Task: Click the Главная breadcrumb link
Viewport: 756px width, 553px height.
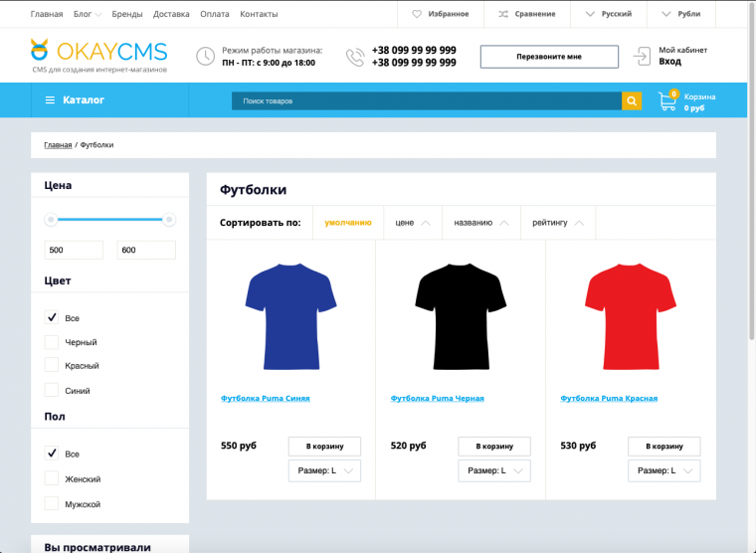Action: [58, 145]
